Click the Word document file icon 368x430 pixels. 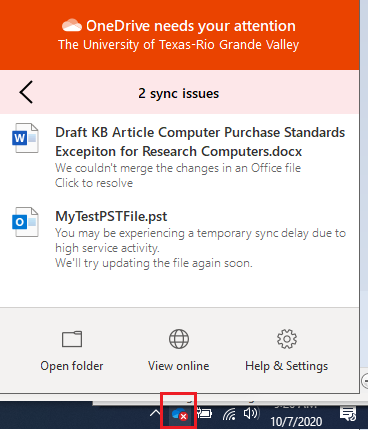tap(25, 138)
